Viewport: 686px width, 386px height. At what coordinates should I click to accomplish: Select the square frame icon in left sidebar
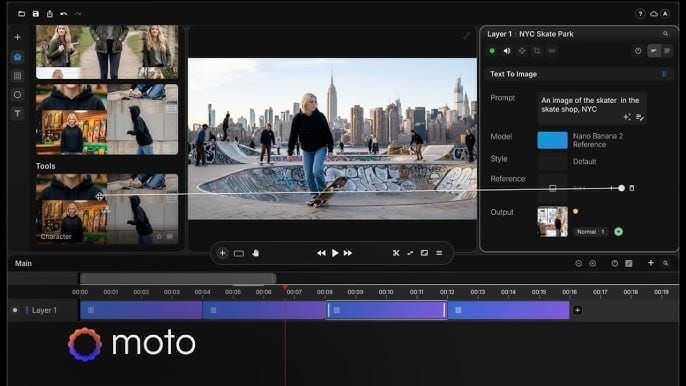point(18,76)
